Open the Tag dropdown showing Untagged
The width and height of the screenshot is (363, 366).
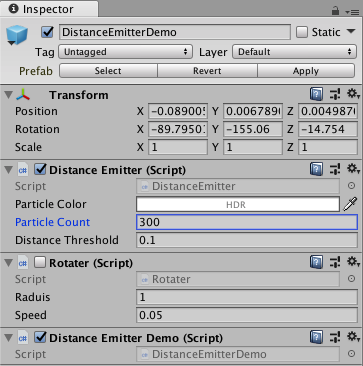click(125, 52)
